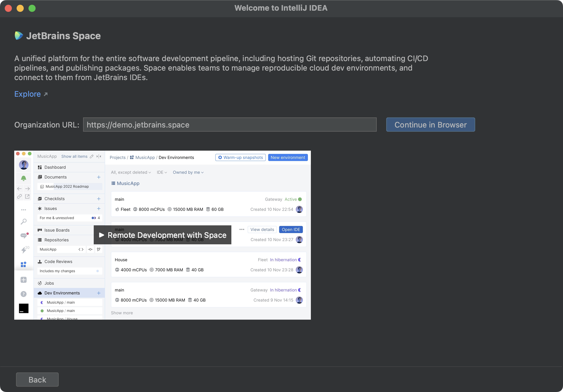Click the help question mark icon
The height and width of the screenshot is (392, 563).
tap(24, 294)
